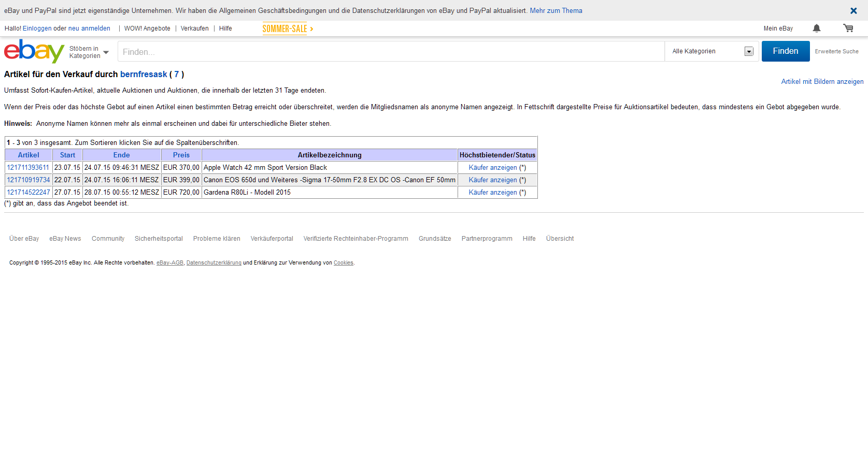Click price EUR 720,00 cell
The image size is (868, 468).
pos(181,192)
